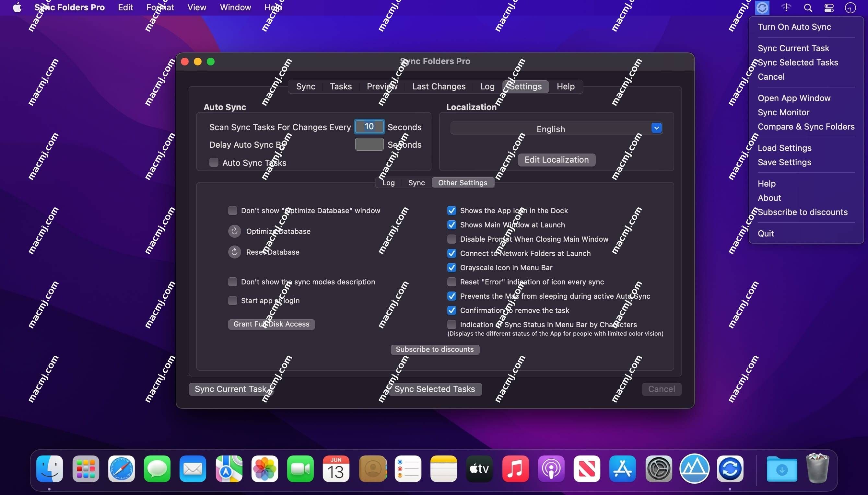The height and width of the screenshot is (495, 868).
Task: Check Don't show the sync modes description
Action: 233,282
